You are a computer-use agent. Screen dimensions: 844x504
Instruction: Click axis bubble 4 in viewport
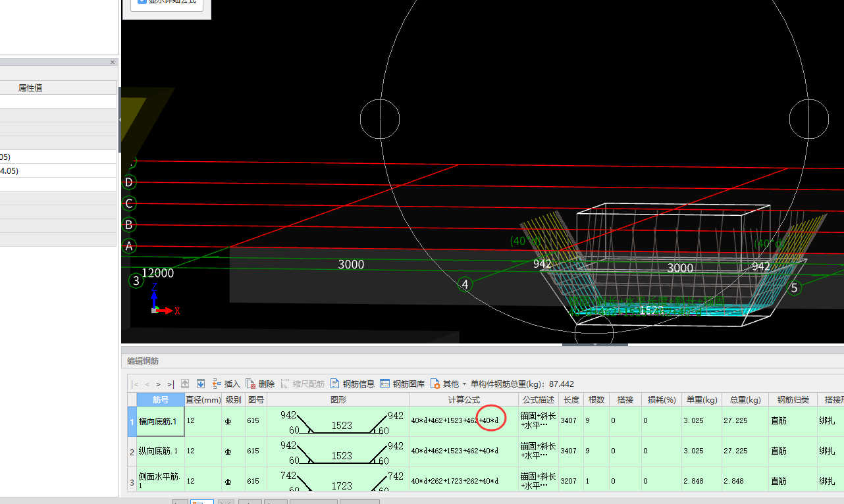point(465,284)
